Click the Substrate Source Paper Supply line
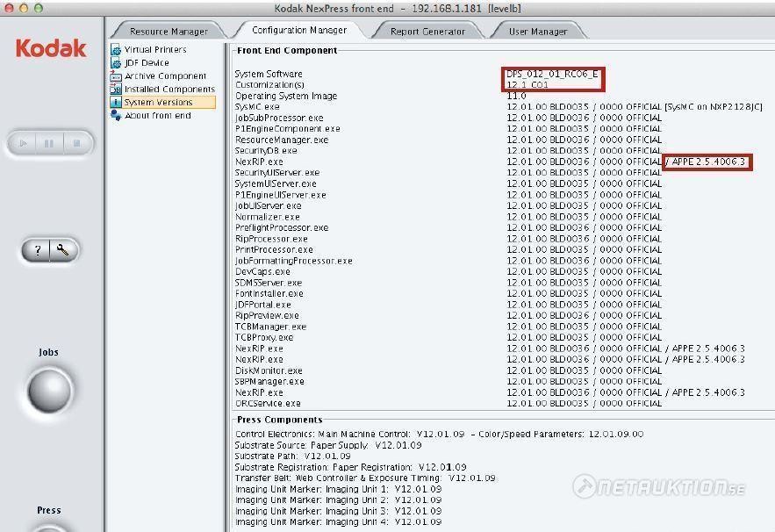 click(x=328, y=445)
